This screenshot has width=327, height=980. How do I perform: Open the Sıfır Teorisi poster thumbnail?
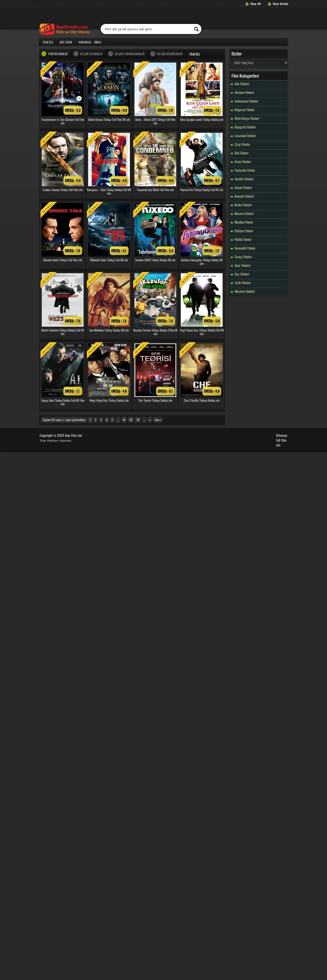tap(155, 370)
